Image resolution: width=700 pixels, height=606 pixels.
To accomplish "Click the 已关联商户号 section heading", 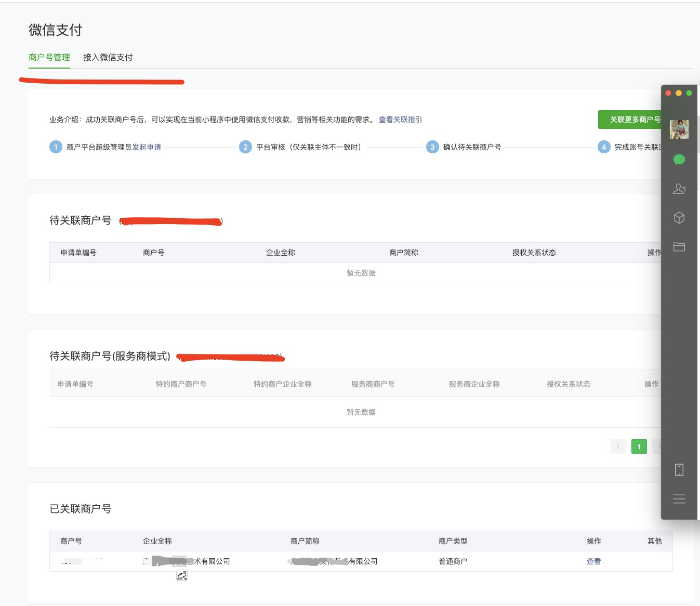I will (81, 509).
